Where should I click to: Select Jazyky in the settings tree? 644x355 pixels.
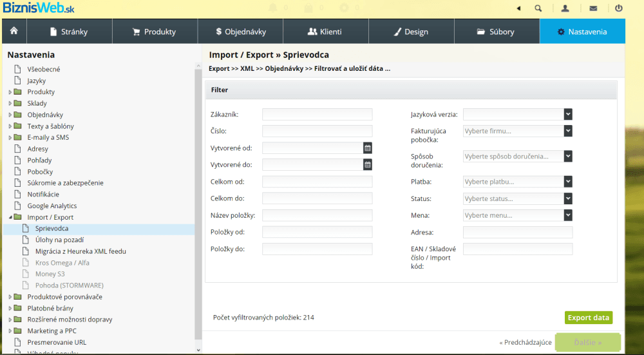click(x=37, y=81)
